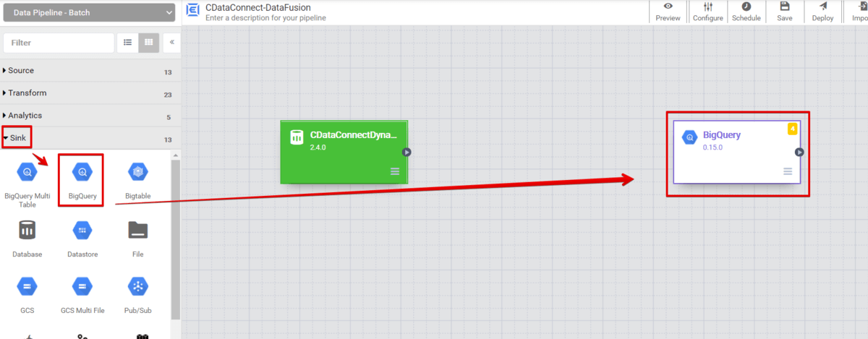Image resolution: width=868 pixels, height=339 pixels.
Task: Open the Data Pipeline - Batch dropdown
Action: 89,12
